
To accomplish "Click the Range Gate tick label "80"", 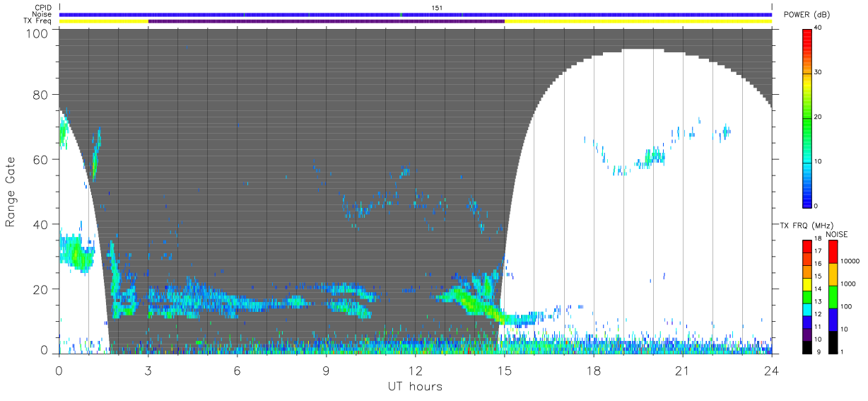I will click(x=41, y=94).
